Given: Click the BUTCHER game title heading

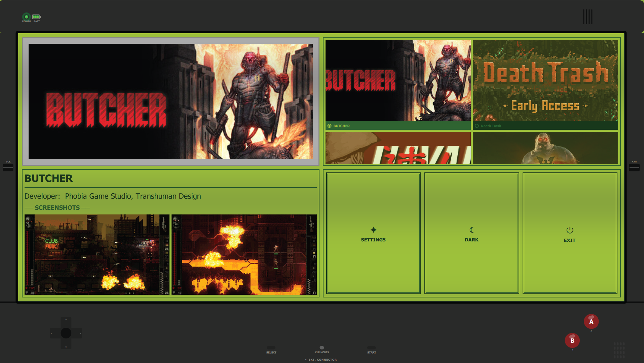Looking at the screenshot, I should pyautogui.click(x=49, y=178).
